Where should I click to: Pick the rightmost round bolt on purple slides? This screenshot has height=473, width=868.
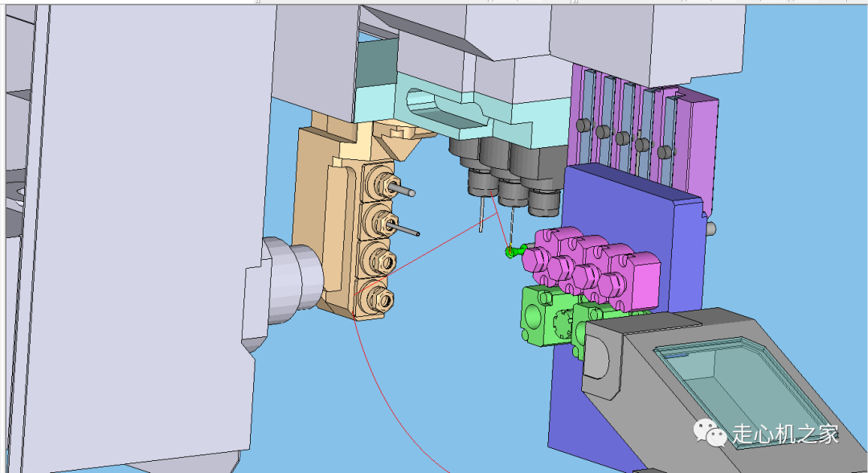(x=665, y=152)
